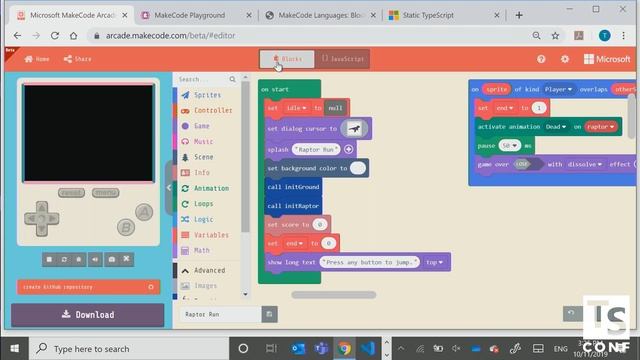Switch to MakeCode Languages tab
The width and height of the screenshot is (640, 360).
(320, 15)
